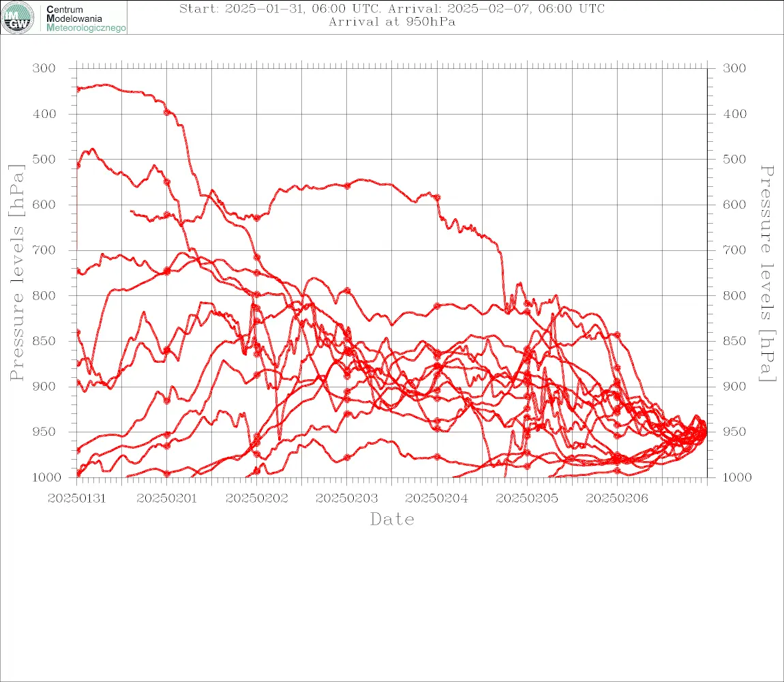Click the right axis 800 label
The image size is (784, 682).
734,295
